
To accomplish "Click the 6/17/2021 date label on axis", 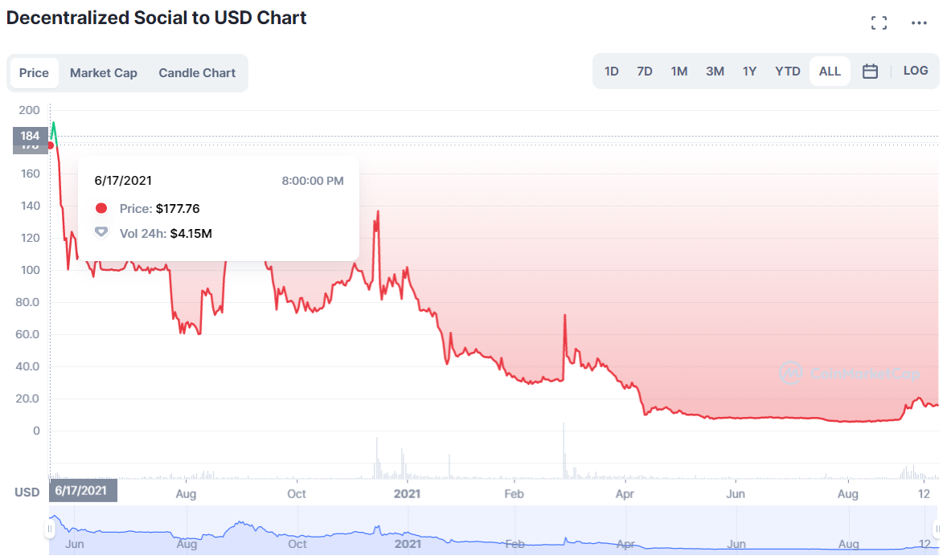I will 84,491.
